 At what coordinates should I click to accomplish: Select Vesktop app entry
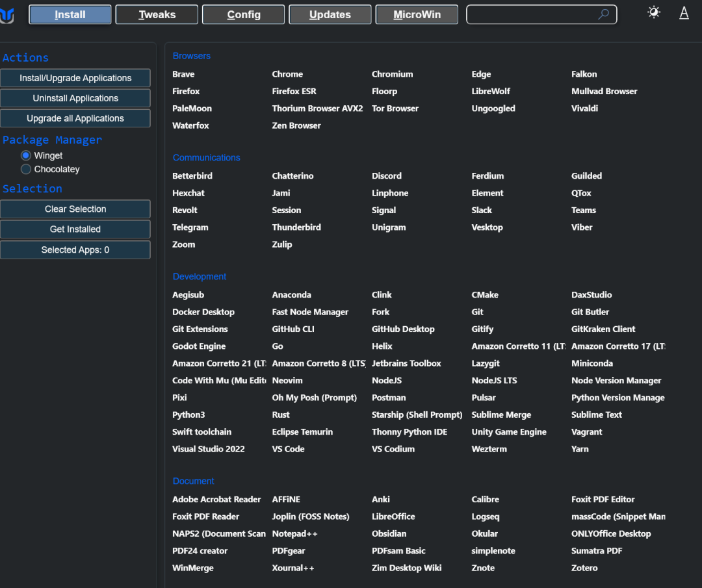[487, 227]
